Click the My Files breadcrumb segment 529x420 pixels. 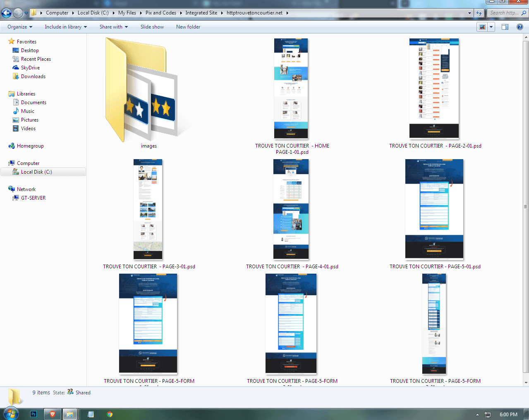(x=127, y=13)
